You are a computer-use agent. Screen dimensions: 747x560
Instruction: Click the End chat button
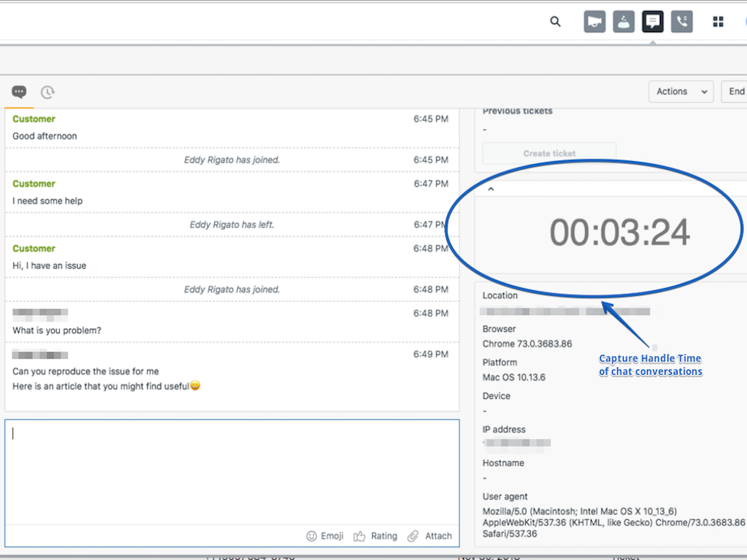pyautogui.click(x=735, y=92)
